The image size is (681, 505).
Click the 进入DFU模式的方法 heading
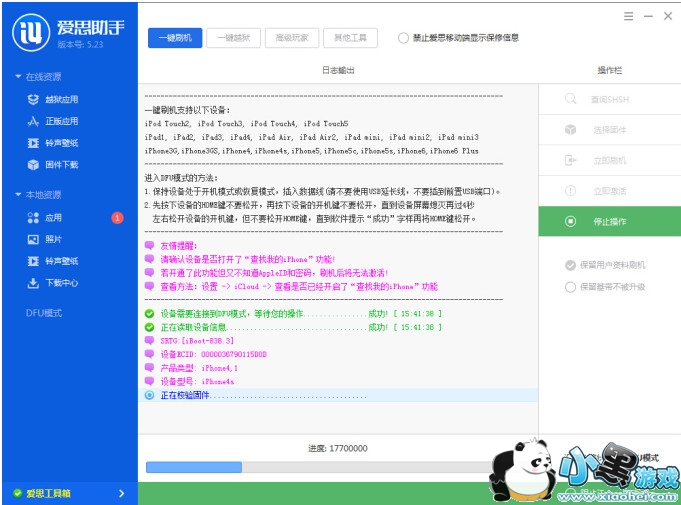click(x=181, y=178)
